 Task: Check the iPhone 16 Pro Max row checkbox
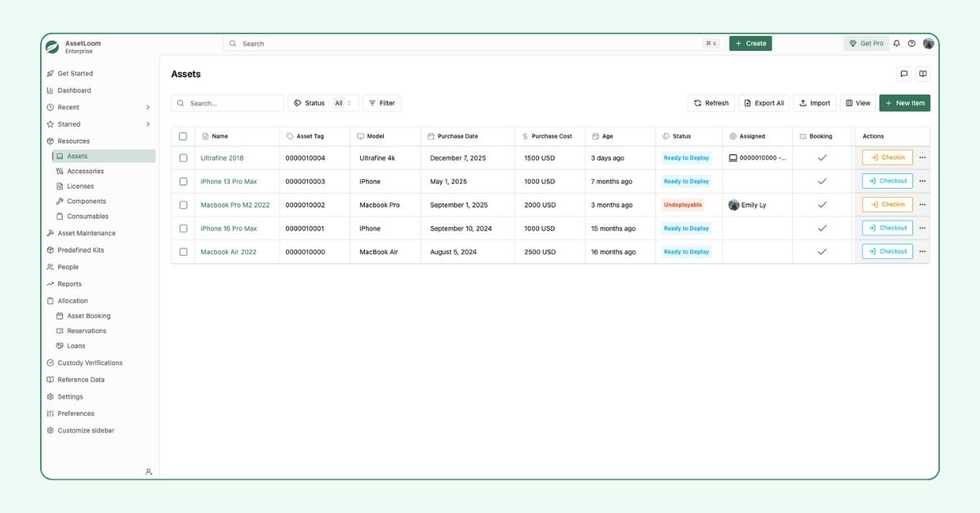183,229
